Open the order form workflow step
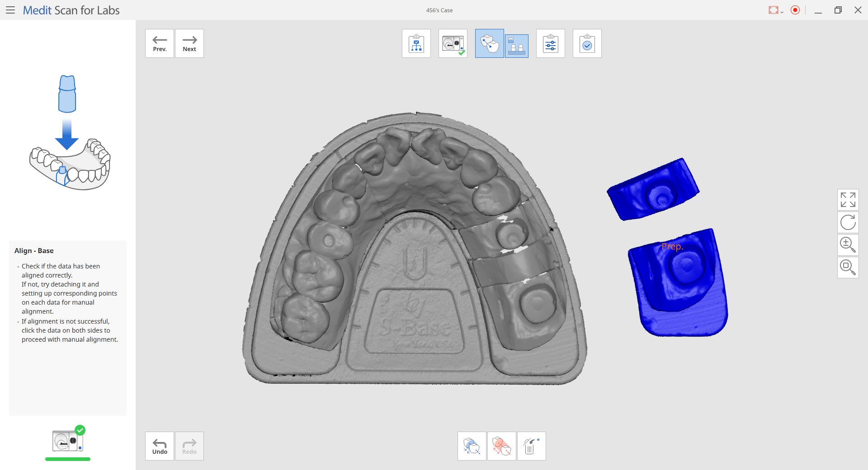 coord(416,43)
